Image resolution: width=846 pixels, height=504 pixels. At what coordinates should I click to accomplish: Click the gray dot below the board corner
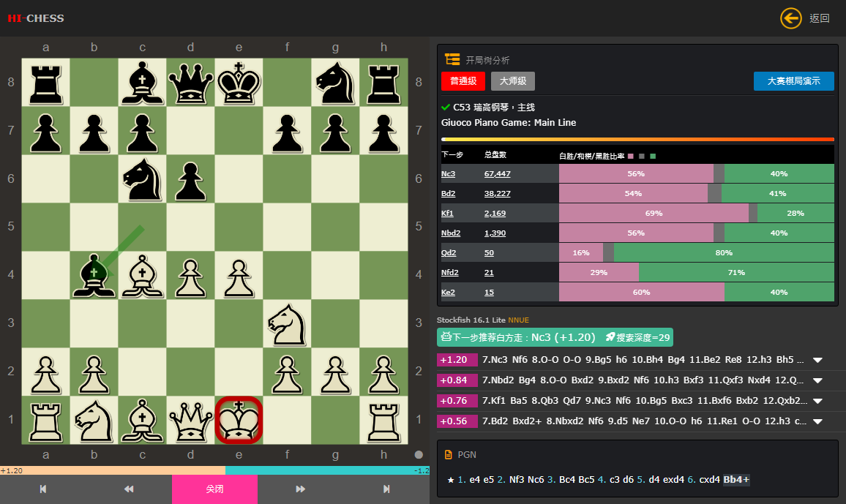coord(419,455)
